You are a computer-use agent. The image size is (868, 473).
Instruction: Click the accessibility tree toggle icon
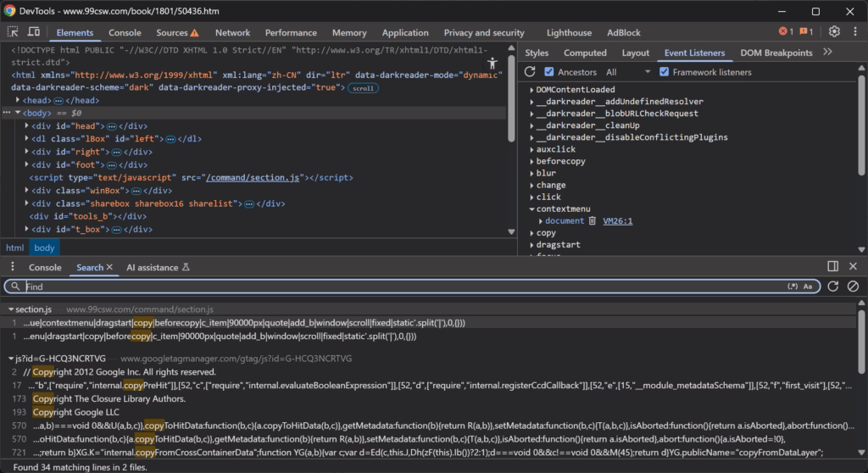tap(492, 64)
